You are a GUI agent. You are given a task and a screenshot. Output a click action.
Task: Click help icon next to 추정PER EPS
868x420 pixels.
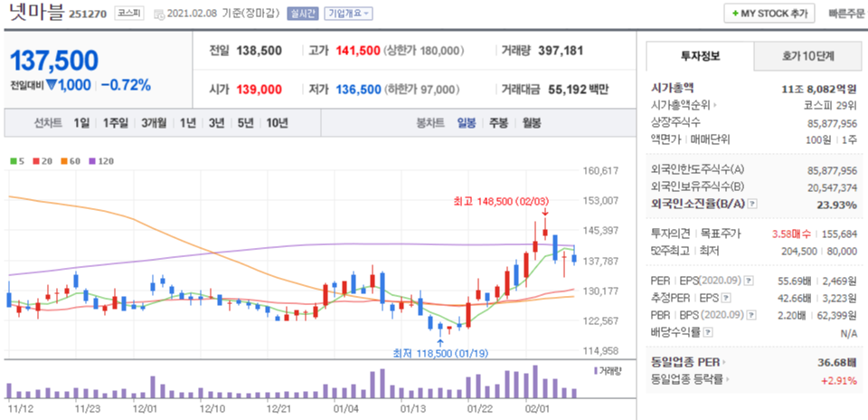[726, 298]
